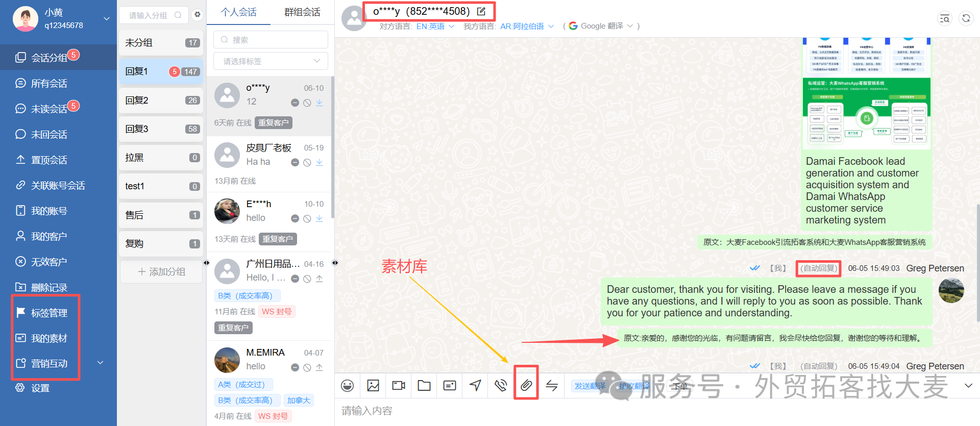The width and height of the screenshot is (980, 426).
Task: Toggle block icon on o****y conversation
Action: (x=307, y=103)
